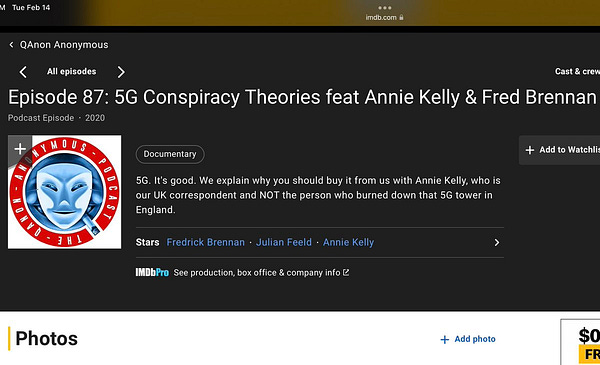This screenshot has height=365, width=600.
Task: Open See production, box office & company info
Action: pos(257,272)
